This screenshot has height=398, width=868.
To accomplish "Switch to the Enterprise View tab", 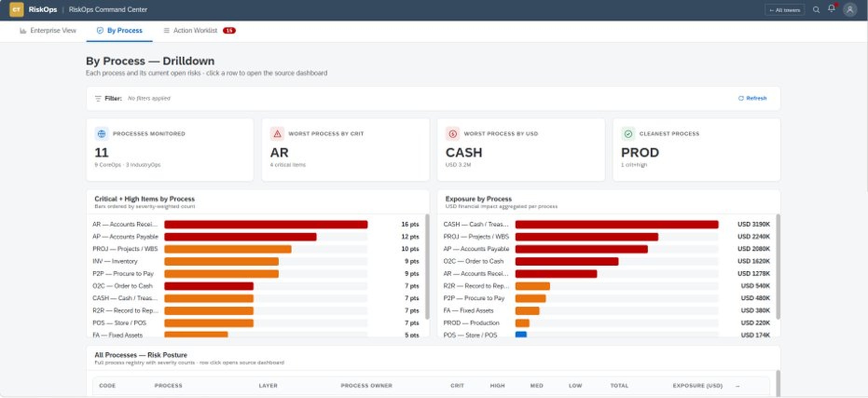I will point(48,31).
